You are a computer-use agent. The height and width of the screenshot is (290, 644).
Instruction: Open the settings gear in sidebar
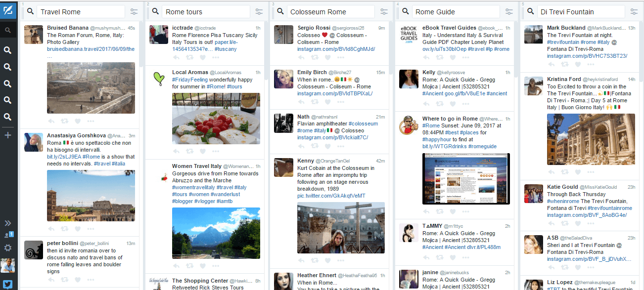[8, 248]
